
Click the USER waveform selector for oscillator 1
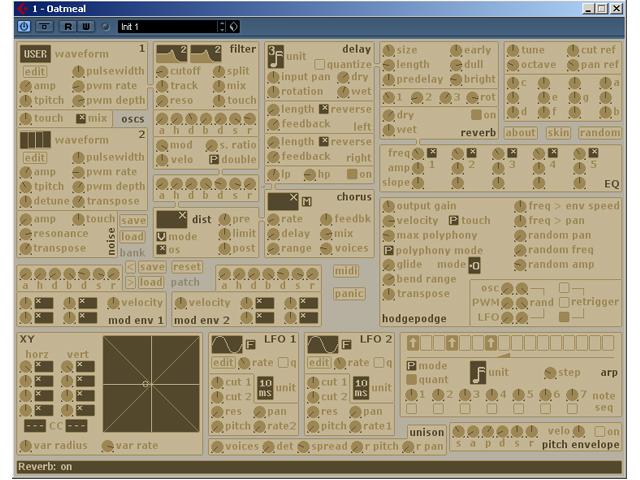(34, 54)
